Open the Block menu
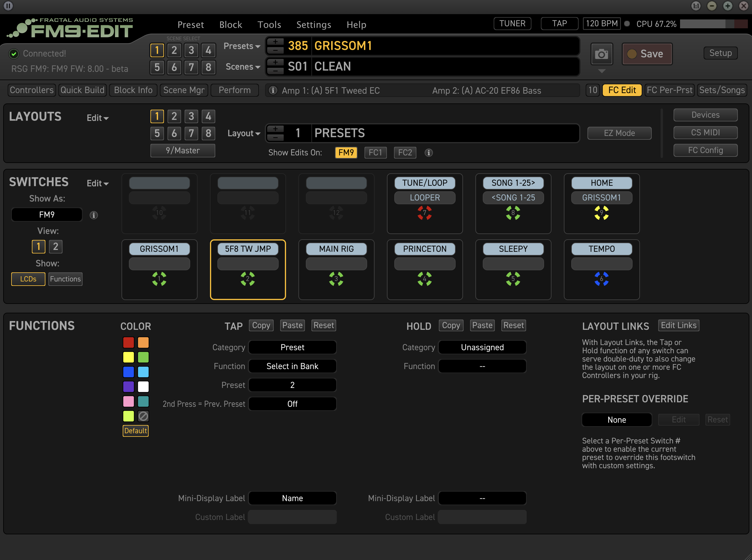This screenshot has height=560, width=752. [x=231, y=25]
